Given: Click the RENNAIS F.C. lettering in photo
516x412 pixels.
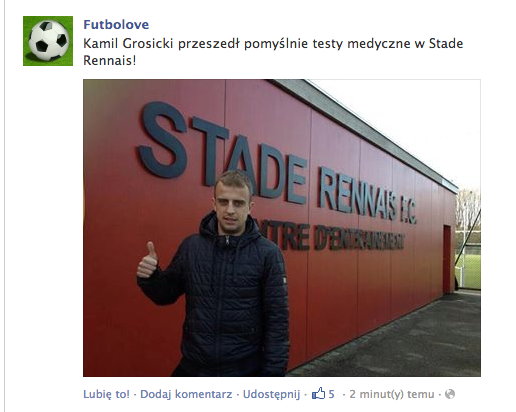Looking at the screenshot, I should point(368,196).
